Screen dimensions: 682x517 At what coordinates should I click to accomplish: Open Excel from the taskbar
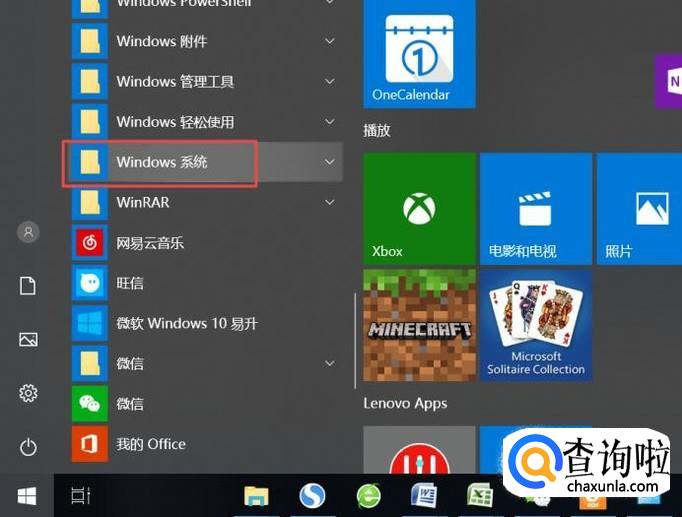pos(479,496)
